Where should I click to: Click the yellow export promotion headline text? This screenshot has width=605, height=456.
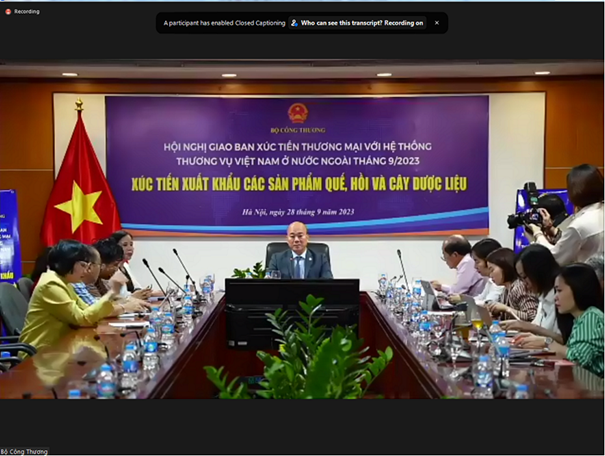299,184
